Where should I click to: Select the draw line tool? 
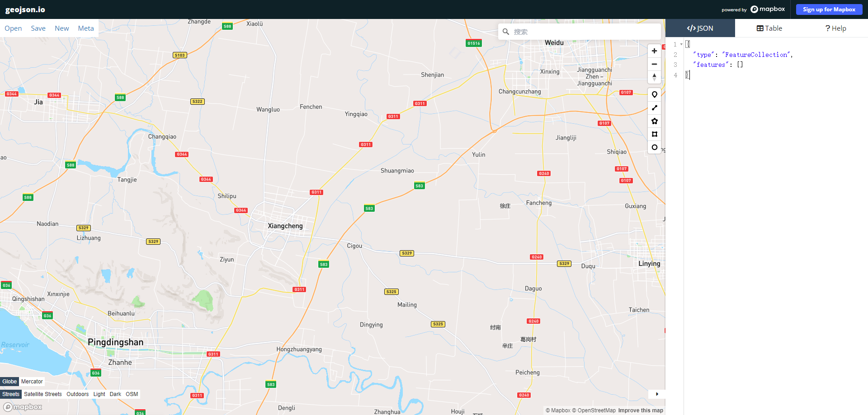(654, 107)
